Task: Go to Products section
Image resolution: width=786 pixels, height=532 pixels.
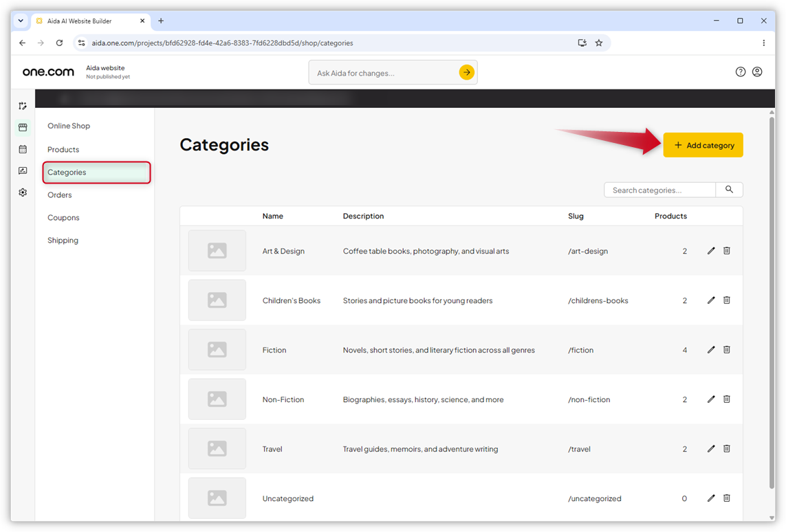Action: coord(63,149)
